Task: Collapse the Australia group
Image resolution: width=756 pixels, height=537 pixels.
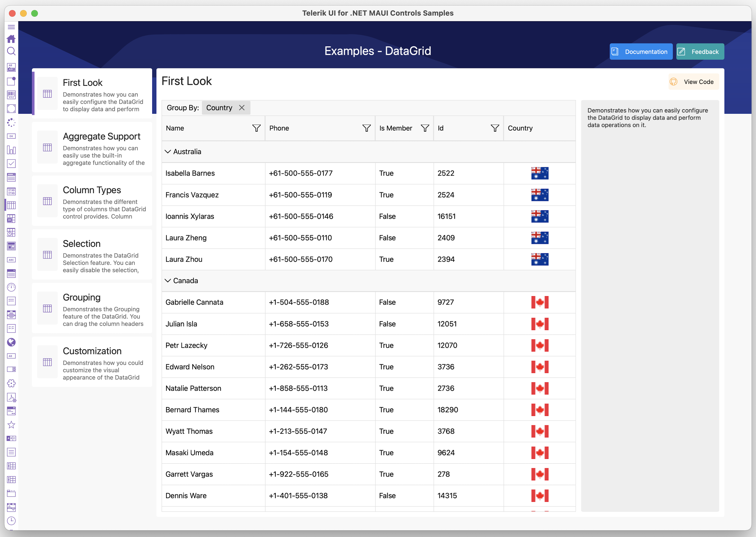Action: pos(168,151)
